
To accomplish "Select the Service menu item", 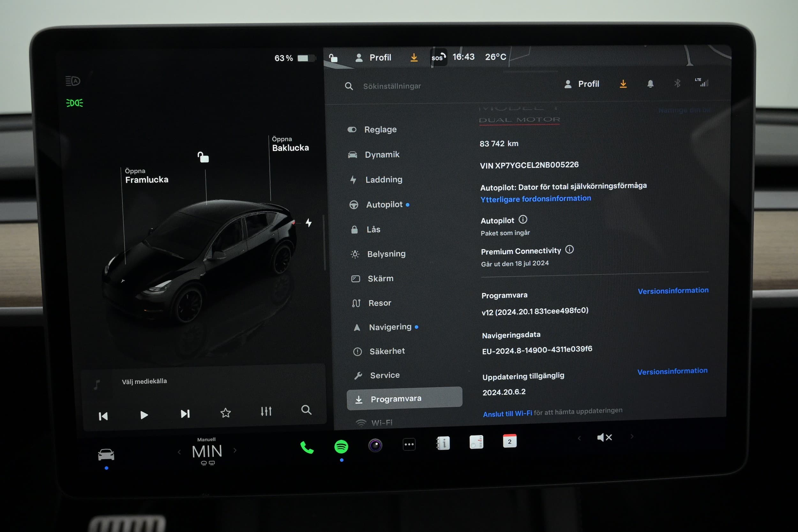I will [377, 375].
